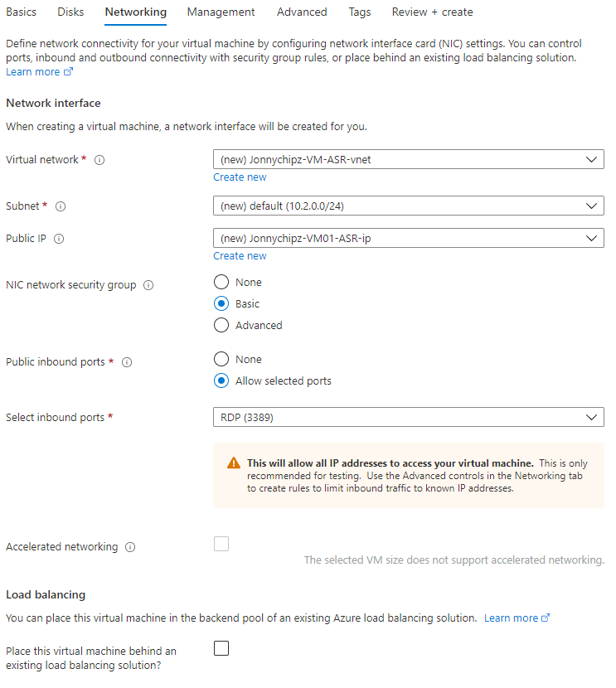
Task: Select None for NIC network security group
Action: click(x=221, y=283)
